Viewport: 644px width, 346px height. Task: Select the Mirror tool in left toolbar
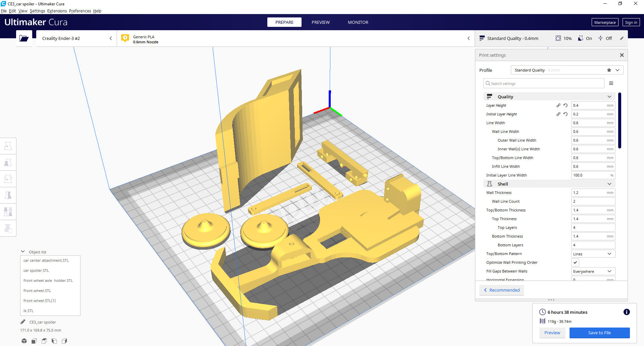coord(8,195)
